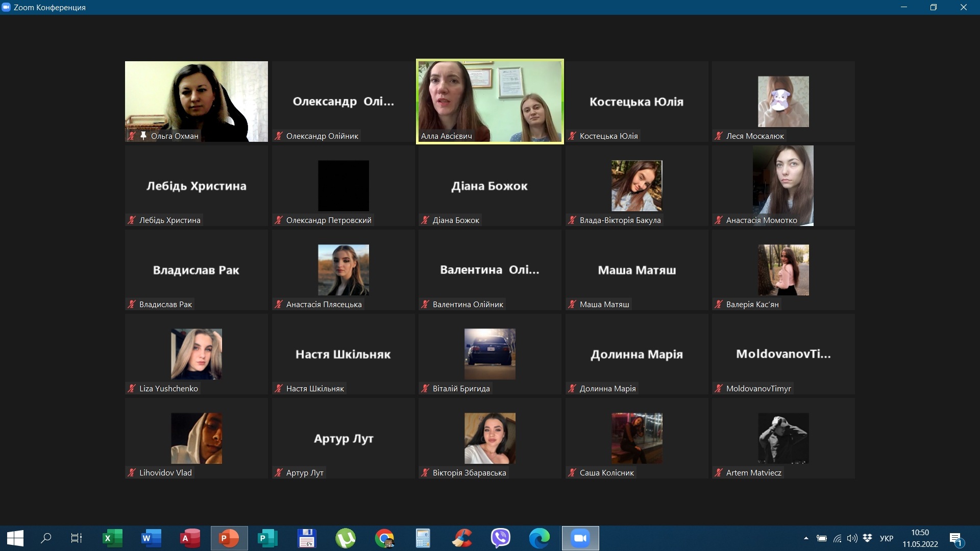Open Viber from the taskbar
The height and width of the screenshot is (551, 980).
tap(500, 538)
